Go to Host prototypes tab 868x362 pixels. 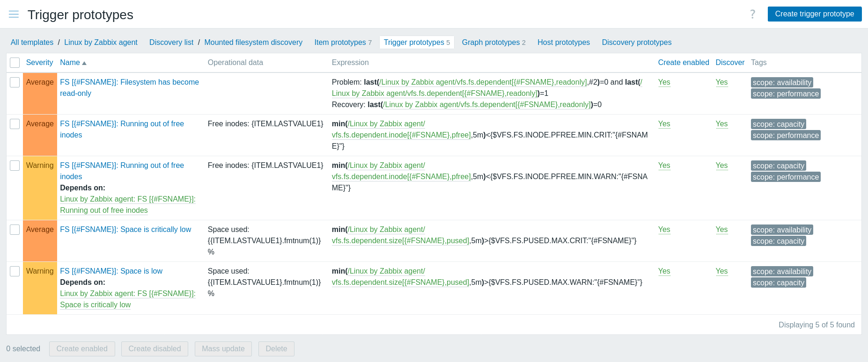coord(563,43)
